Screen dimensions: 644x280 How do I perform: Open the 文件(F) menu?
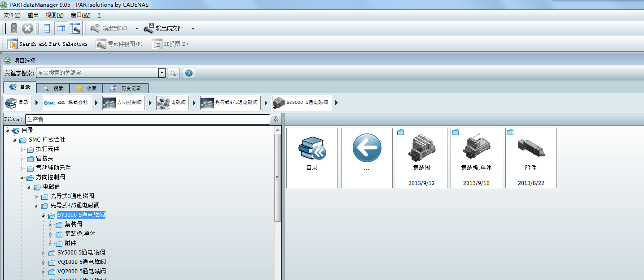(x=12, y=15)
